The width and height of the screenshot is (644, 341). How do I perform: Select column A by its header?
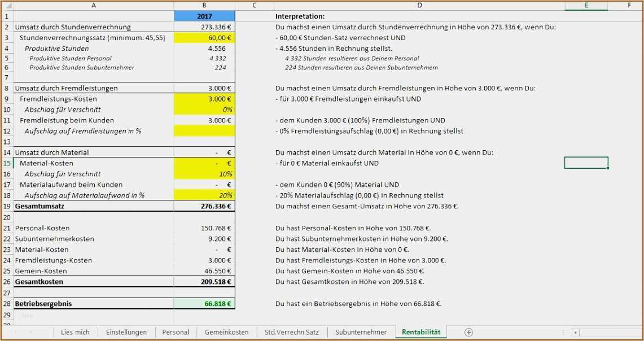(x=94, y=5)
